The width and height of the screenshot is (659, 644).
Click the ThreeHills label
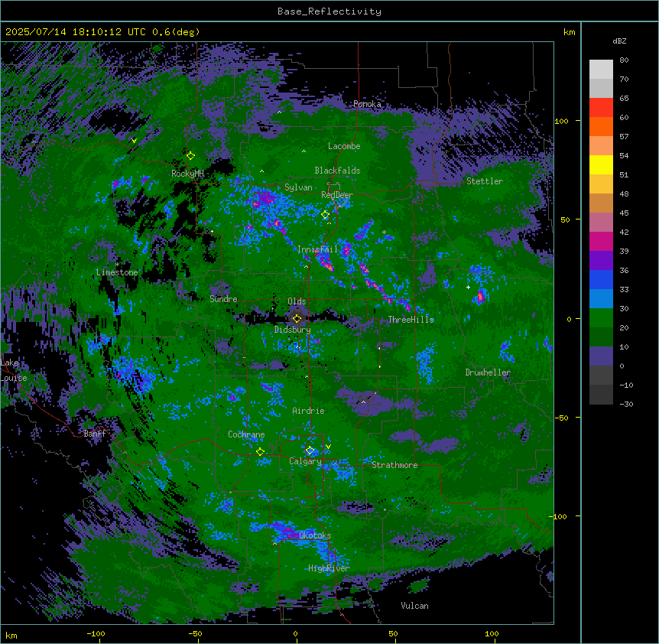tap(411, 320)
